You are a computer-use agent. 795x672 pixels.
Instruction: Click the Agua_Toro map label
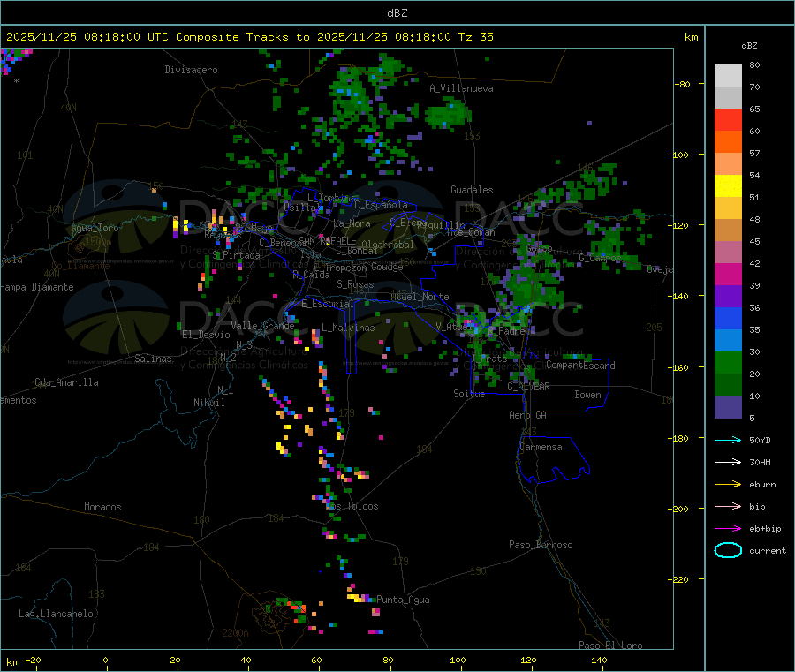(x=95, y=228)
